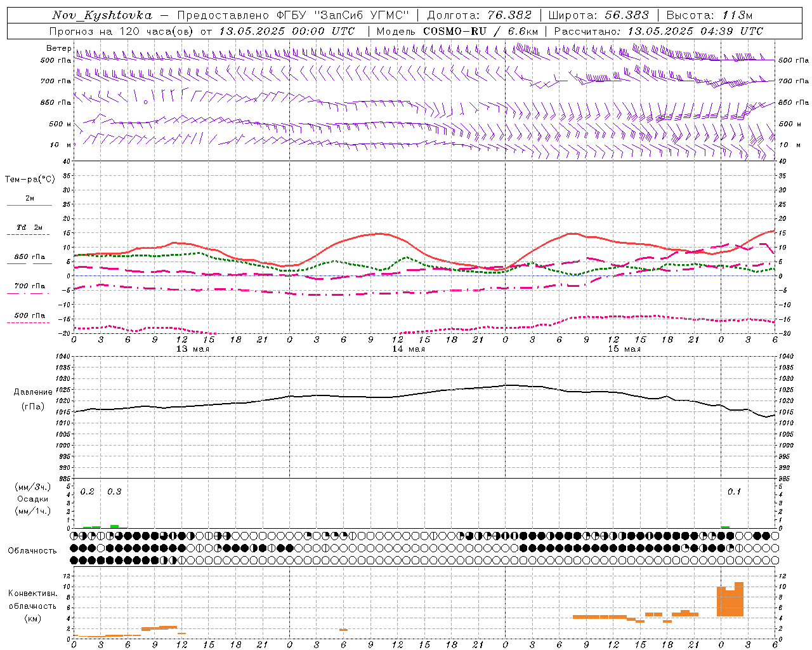Click the station name Nov_Kyshtovka in header
The height and width of the screenshot is (650, 812).
(102, 15)
